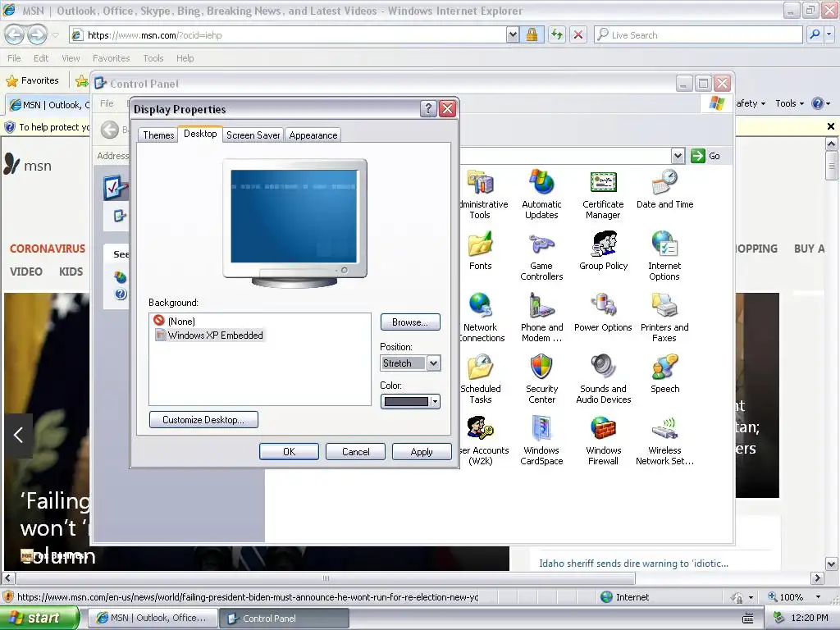Click IE help icon in command bar
The image size is (840, 630).
coord(818,103)
